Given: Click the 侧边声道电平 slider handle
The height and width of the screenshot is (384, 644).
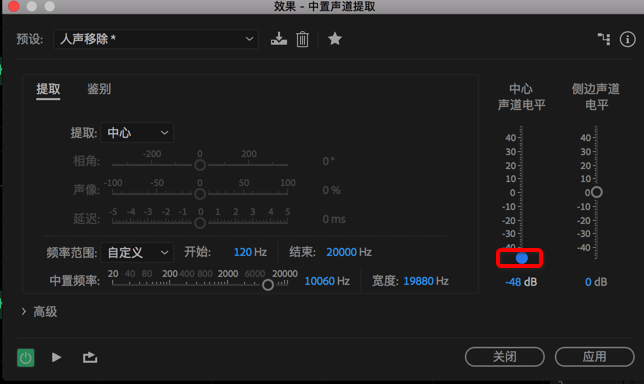Looking at the screenshot, I should click(597, 192).
